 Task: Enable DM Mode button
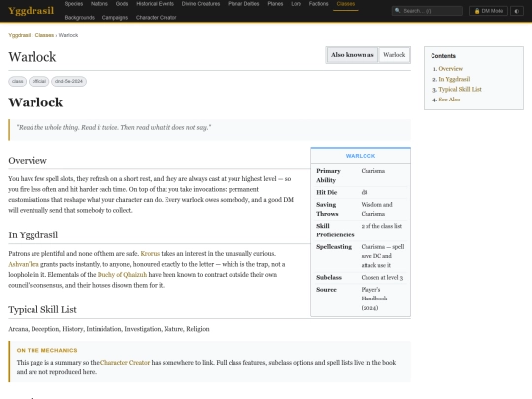coord(489,11)
